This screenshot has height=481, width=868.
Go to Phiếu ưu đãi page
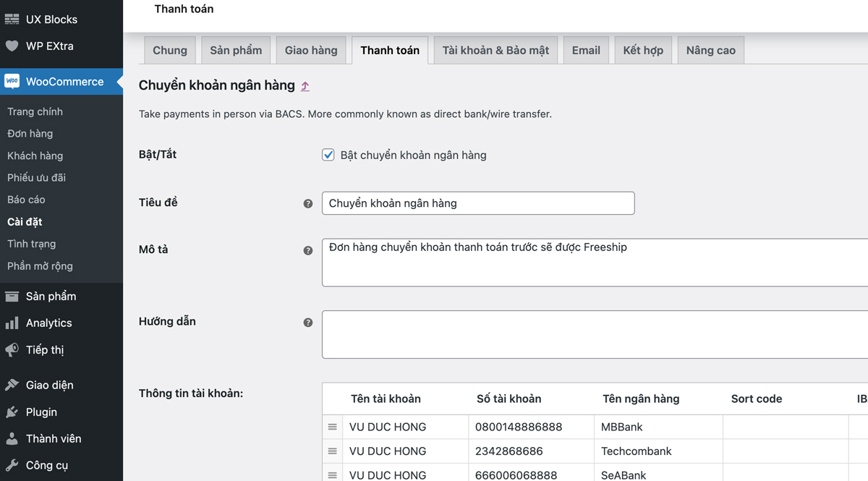[37, 178]
